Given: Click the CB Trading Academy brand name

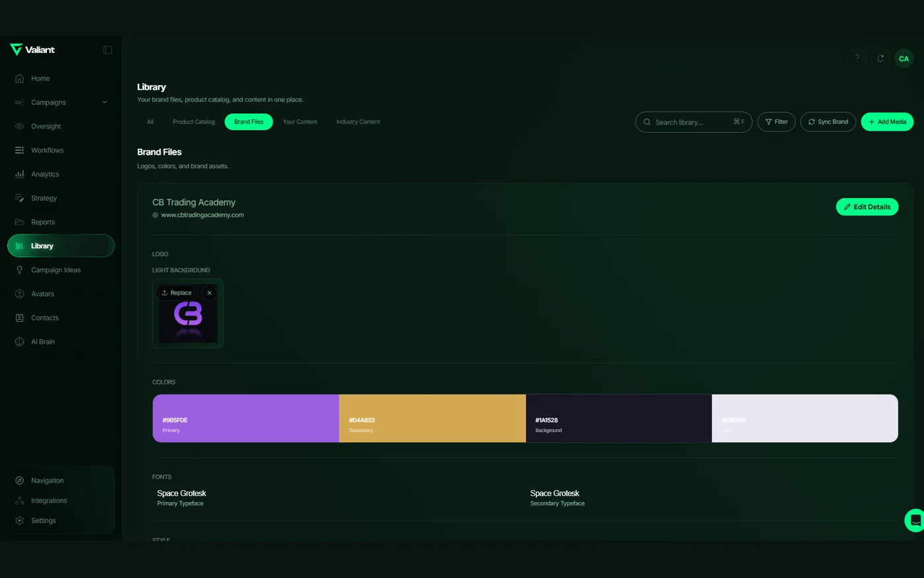Looking at the screenshot, I should [194, 202].
